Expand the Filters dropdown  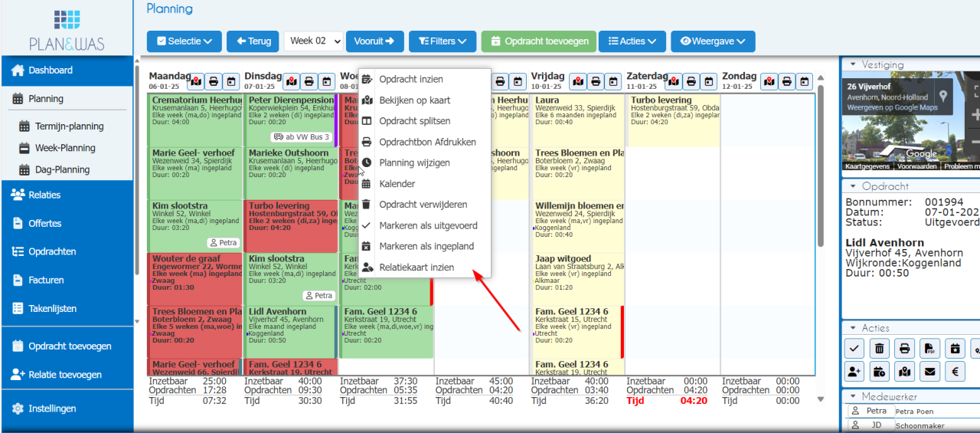coord(443,41)
